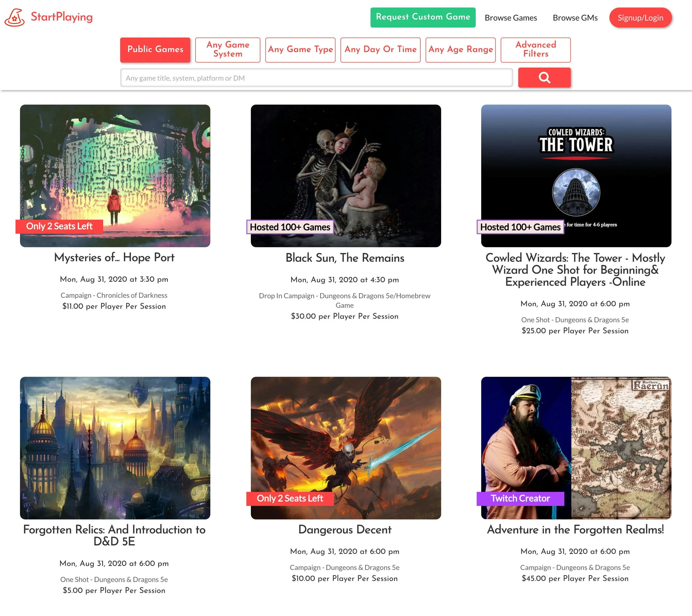This screenshot has width=692, height=616.
Task: Click the magnifying glass search button
Action: coord(544,78)
